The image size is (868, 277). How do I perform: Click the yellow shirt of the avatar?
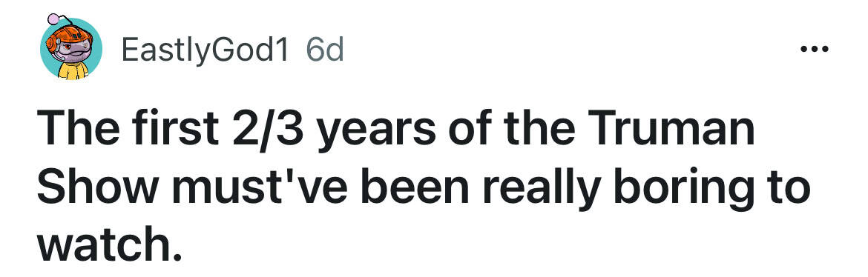(x=73, y=71)
